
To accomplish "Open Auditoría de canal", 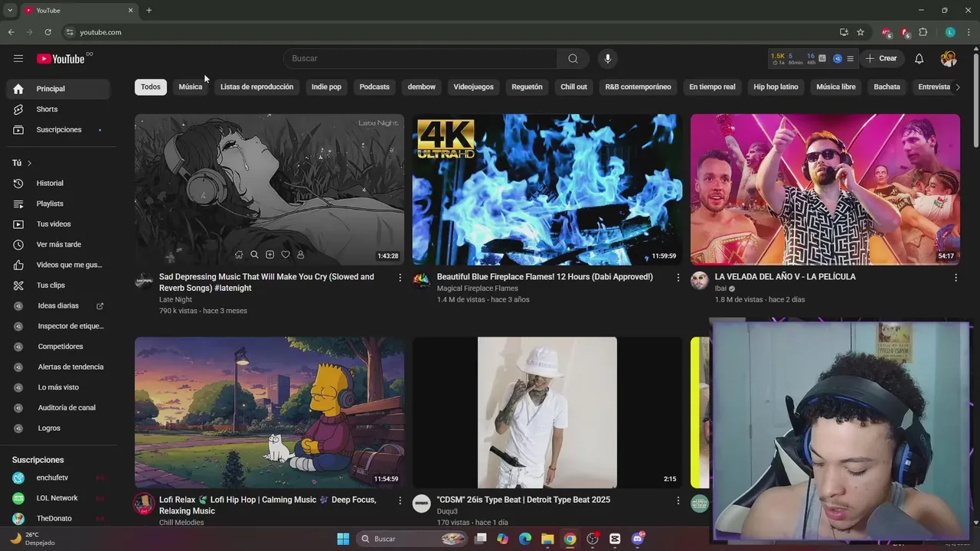I will [x=58, y=408].
